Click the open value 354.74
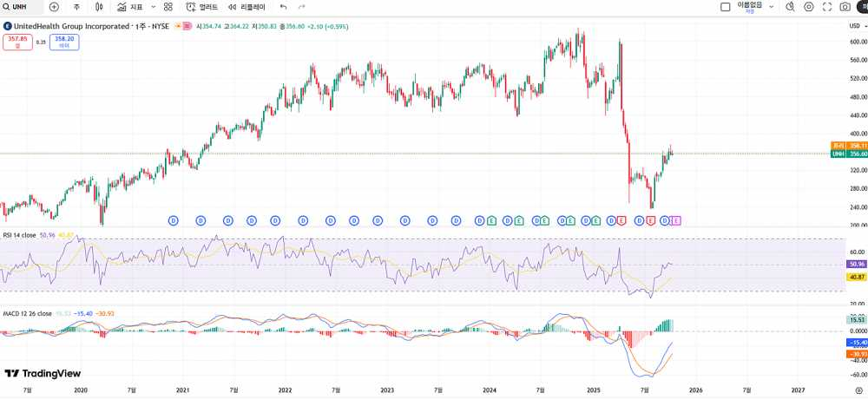This screenshot has width=868, height=399. pos(212,26)
